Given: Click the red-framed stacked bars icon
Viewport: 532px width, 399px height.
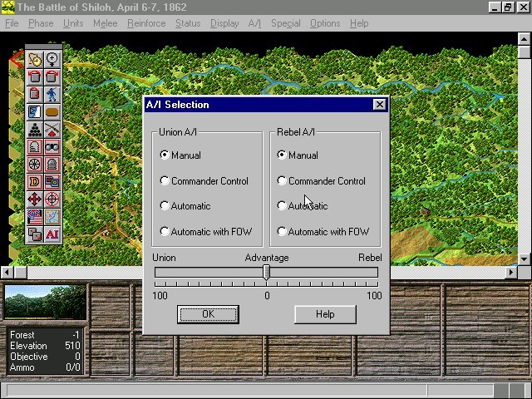Looking at the screenshot, I should point(34,147).
